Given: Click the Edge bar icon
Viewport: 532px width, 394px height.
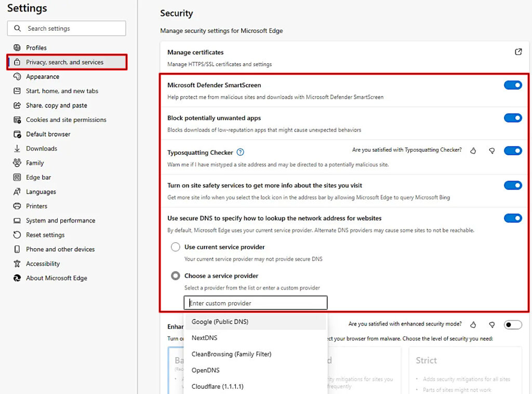Looking at the screenshot, I should (x=17, y=178).
